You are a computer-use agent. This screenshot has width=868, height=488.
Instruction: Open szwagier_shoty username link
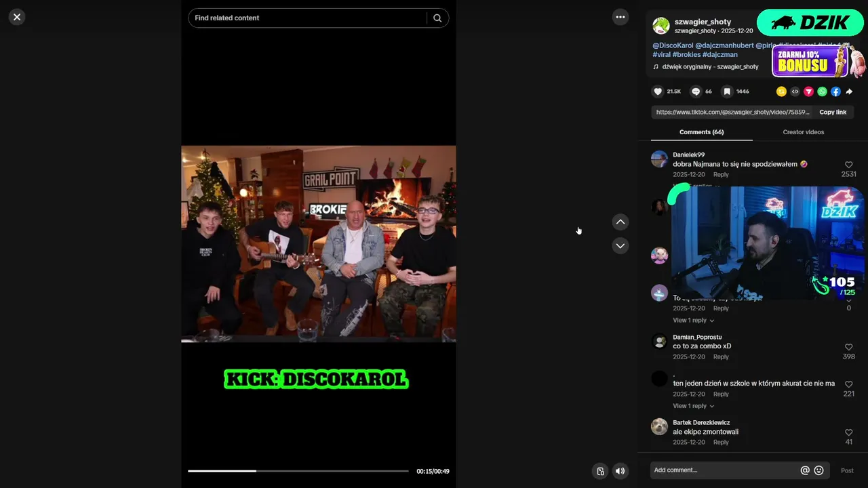pyautogui.click(x=703, y=22)
